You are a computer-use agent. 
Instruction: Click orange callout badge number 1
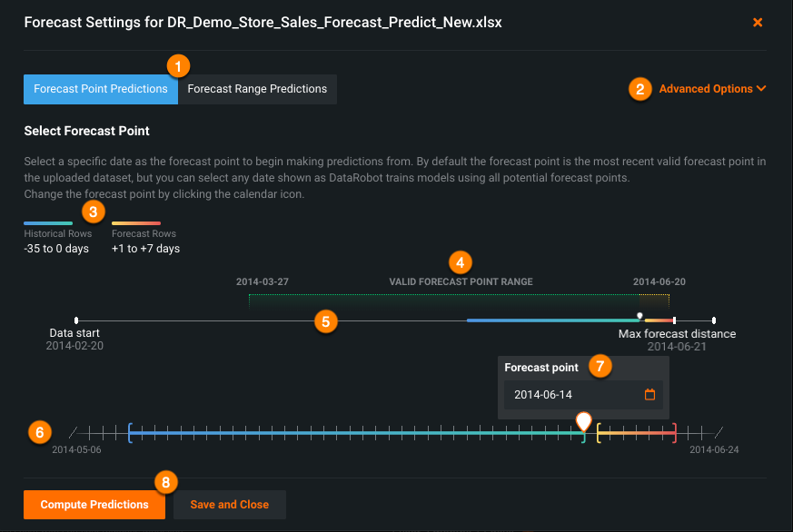click(x=178, y=65)
